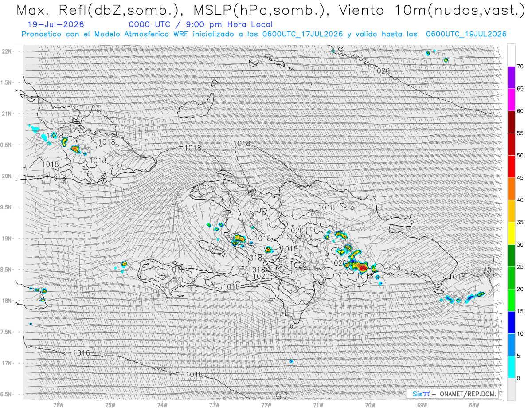Select the green 20–25 dBZ swatch

pyautogui.click(x=511, y=278)
